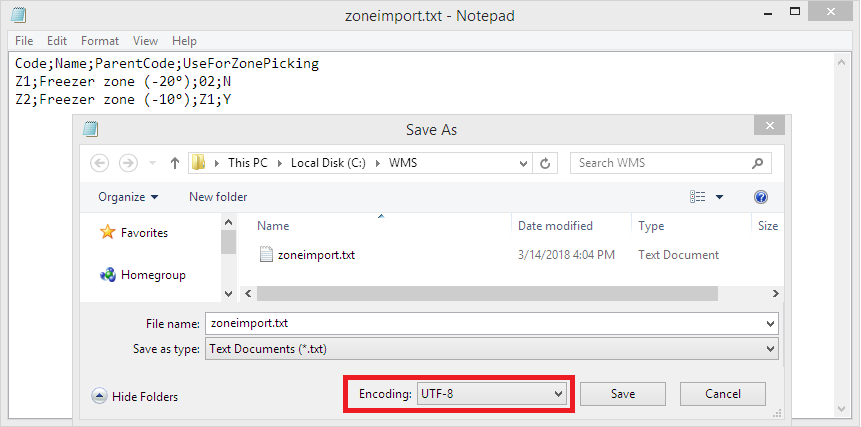
Task: Select the zoneimport.txt file icon
Action: 266,254
